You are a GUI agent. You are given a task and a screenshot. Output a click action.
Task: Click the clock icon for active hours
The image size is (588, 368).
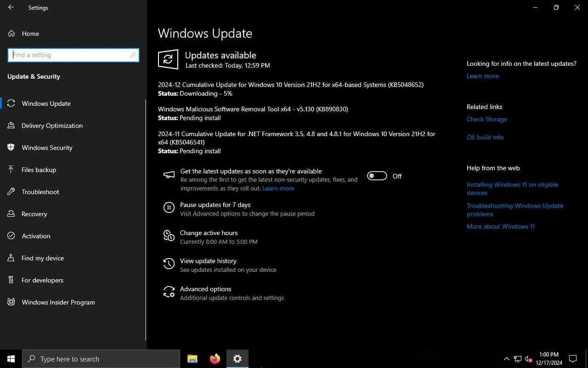point(169,236)
